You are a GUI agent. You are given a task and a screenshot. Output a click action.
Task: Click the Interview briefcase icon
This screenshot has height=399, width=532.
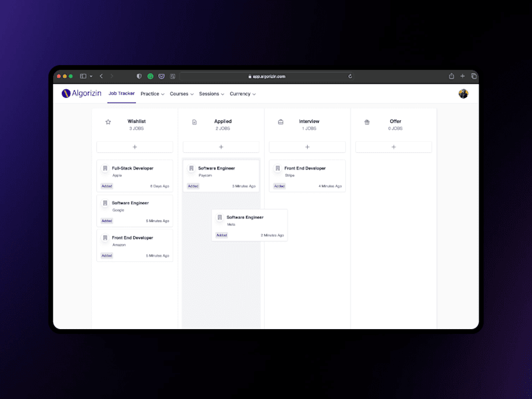click(x=281, y=122)
